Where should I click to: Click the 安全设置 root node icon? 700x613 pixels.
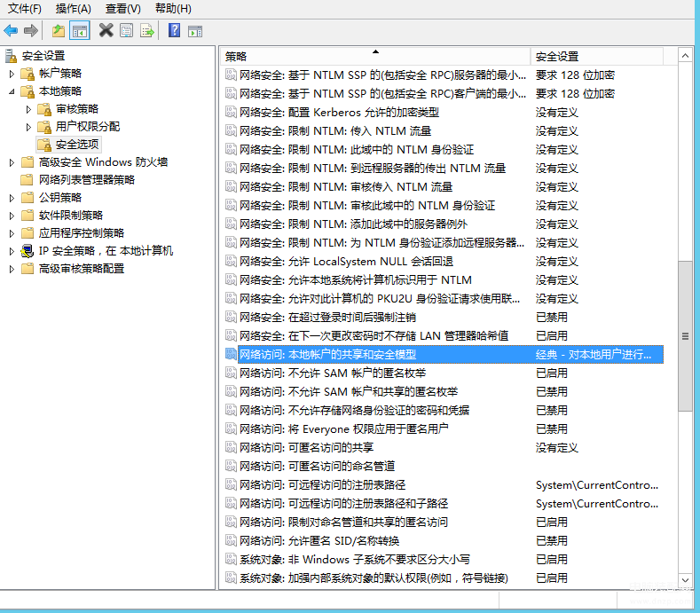(12, 56)
